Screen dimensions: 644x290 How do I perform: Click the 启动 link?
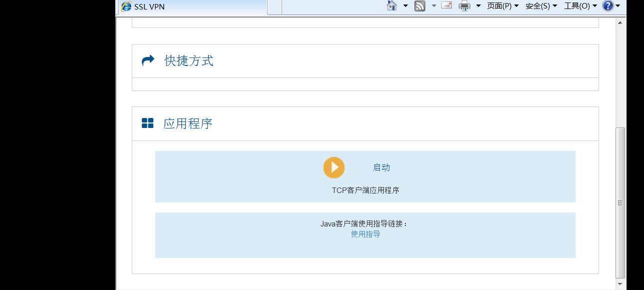point(381,167)
